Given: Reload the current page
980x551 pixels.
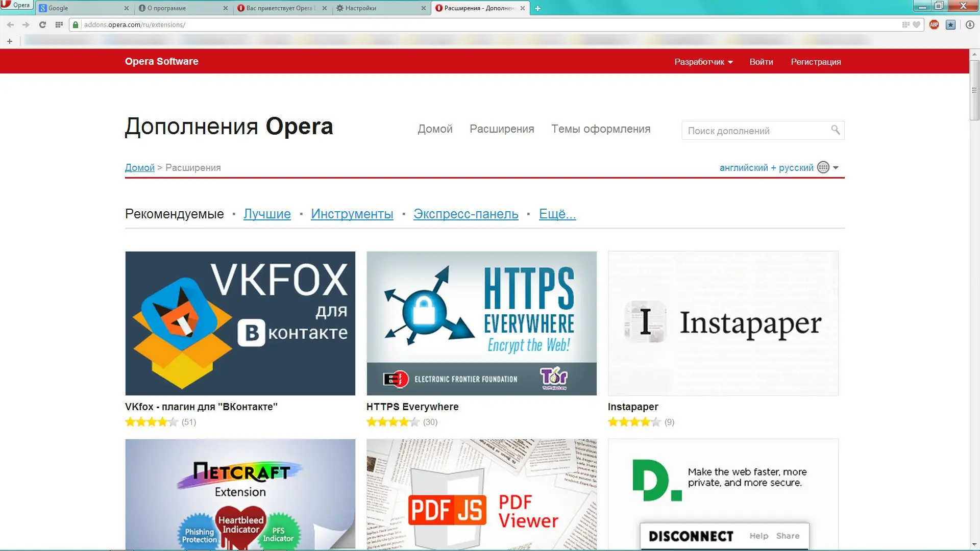Looking at the screenshot, I should [43, 24].
